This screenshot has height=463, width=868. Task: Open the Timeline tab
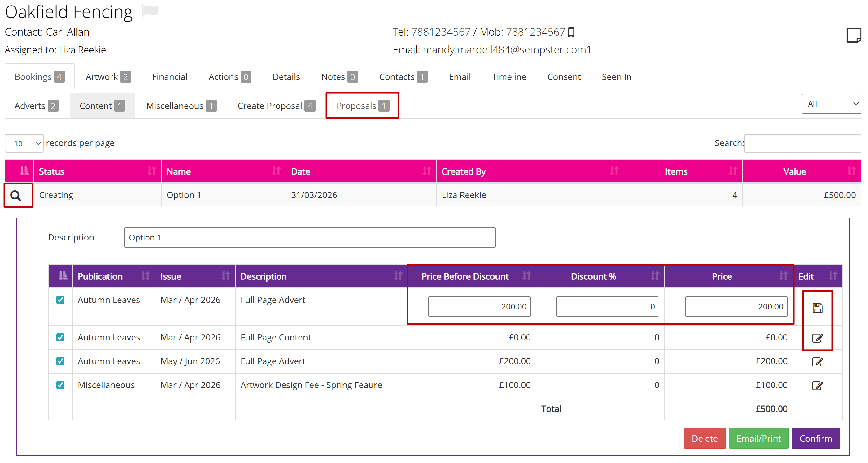[509, 77]
